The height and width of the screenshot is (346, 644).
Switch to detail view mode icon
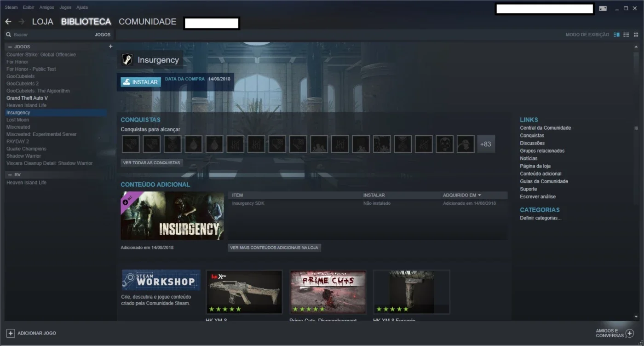point(616,35)
